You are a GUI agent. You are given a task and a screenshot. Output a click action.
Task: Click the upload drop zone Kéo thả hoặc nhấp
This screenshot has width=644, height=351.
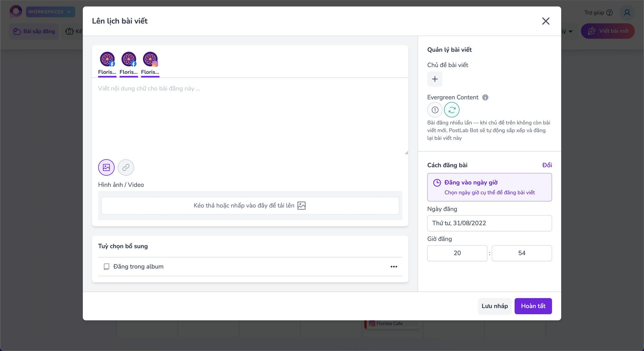pos(250,206)
